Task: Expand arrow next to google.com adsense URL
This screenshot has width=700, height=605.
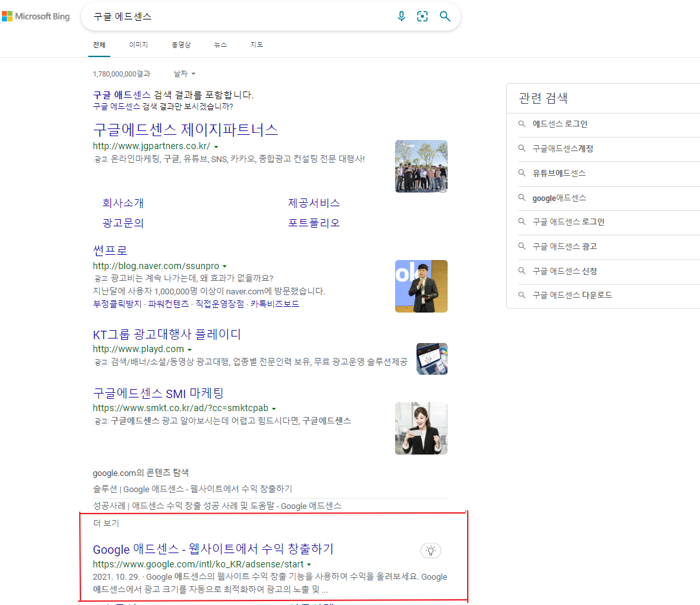Action: pos(309,565)
